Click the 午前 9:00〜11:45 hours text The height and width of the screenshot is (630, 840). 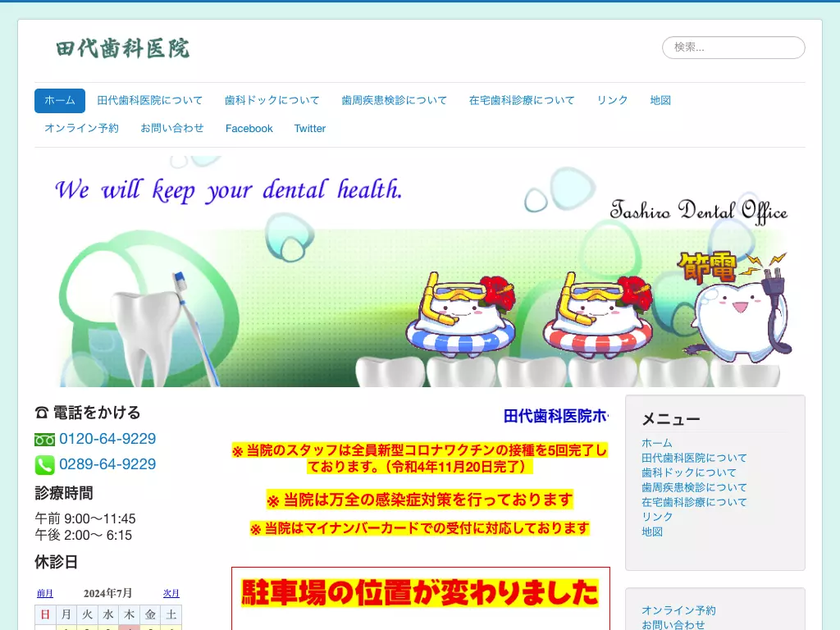click(x=85, y=518)
